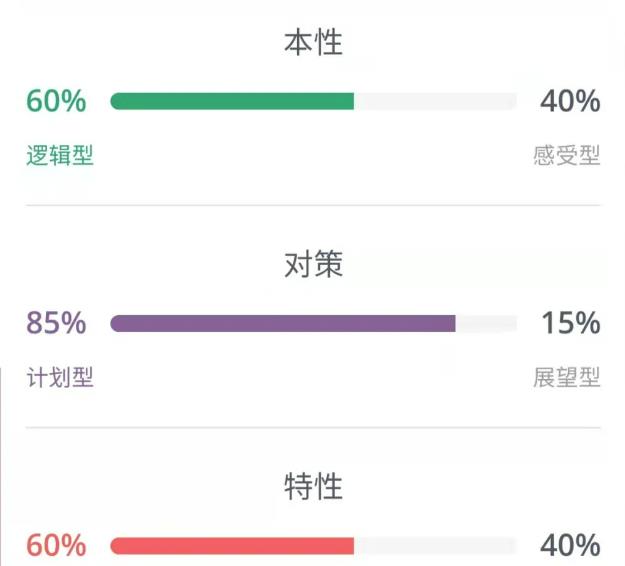Click the 对策 section heading
The width and height of the screenshot is (625, 566).
[x=313, y=264]
